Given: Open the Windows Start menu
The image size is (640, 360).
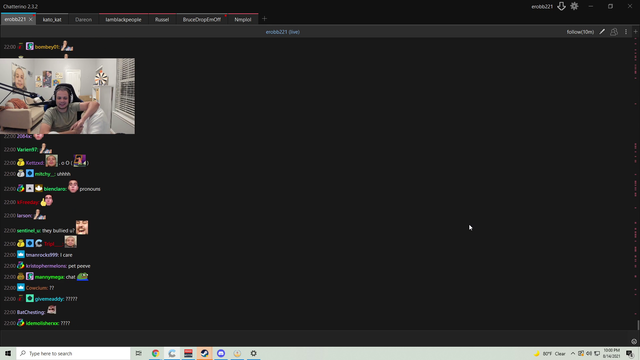Looking at the screenshot, I should pos(8,353).
